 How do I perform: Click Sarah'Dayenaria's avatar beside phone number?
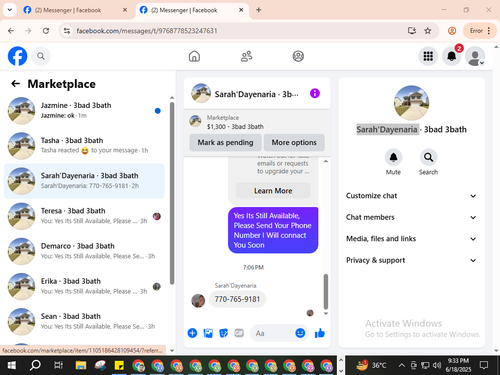[x=198, y=301]
